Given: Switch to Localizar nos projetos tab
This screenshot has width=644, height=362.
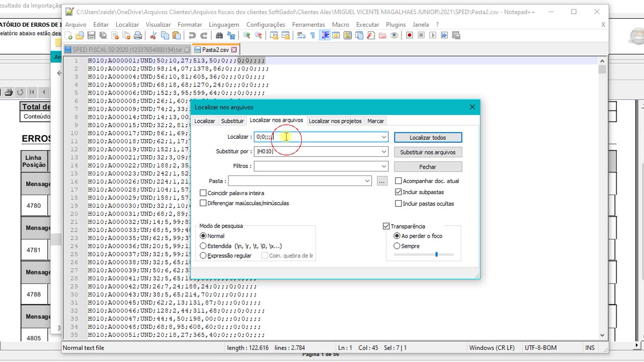Looking at the screenshot, I should (335, 121).
